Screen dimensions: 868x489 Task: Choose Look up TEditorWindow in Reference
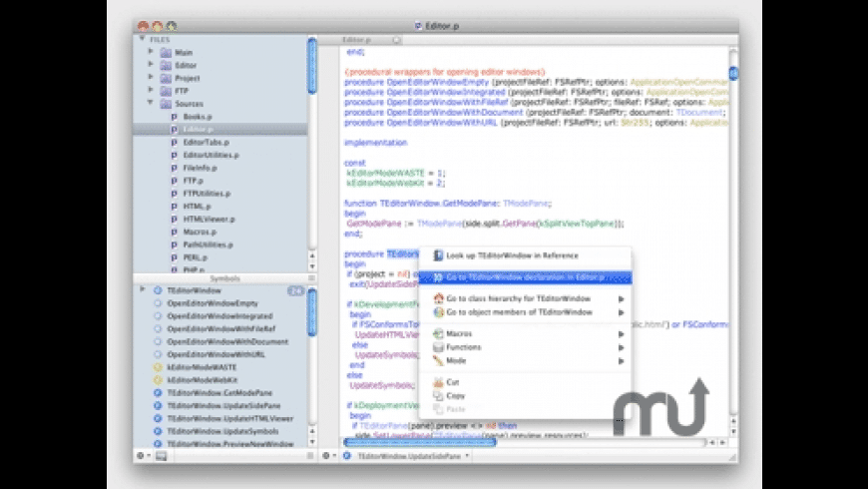click(x=525, y=255)
